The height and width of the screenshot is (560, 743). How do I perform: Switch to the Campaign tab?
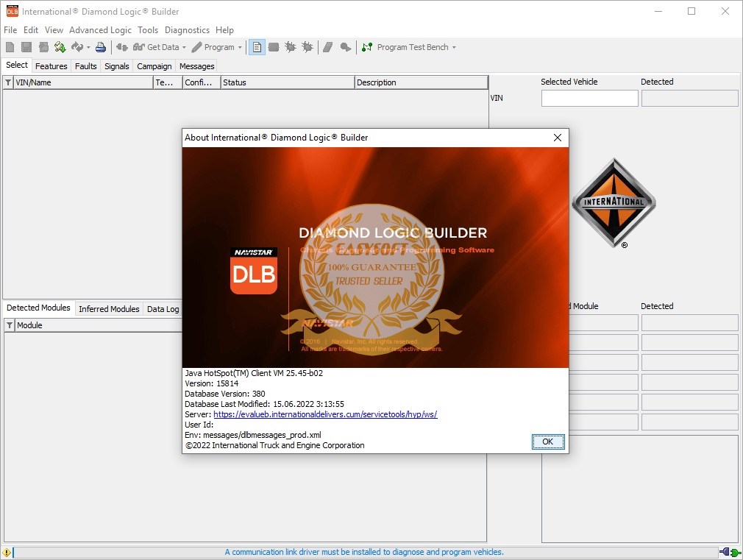point(154,66)
